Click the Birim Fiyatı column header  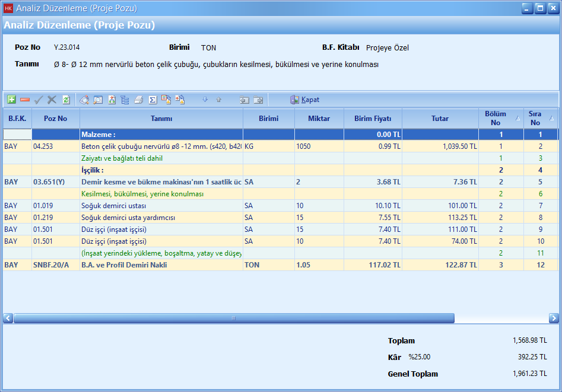click(373, 118)
